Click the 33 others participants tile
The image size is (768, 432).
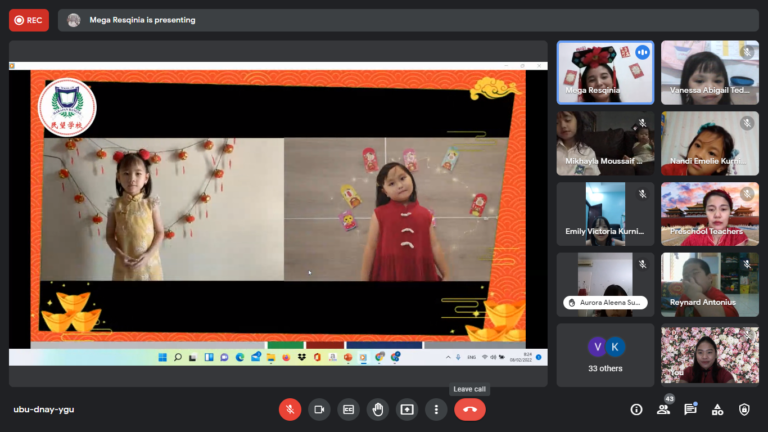point(605,354)
